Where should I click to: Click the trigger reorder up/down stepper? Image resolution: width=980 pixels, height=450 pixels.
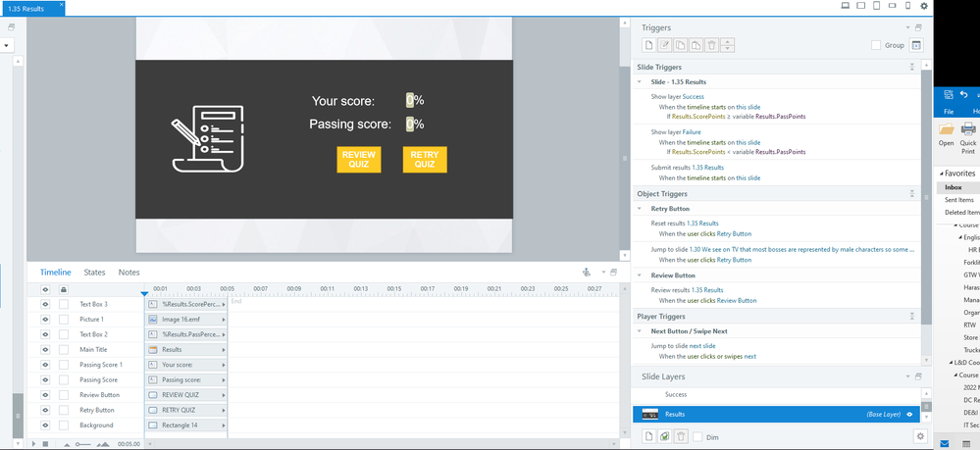(727, 45)
